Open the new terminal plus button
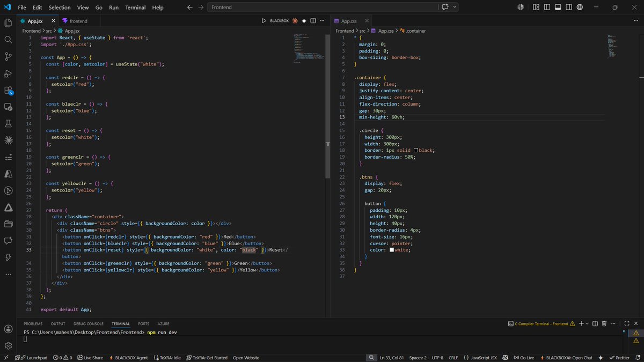The height and width of the screenshot is (362, 644). [581, 323]
